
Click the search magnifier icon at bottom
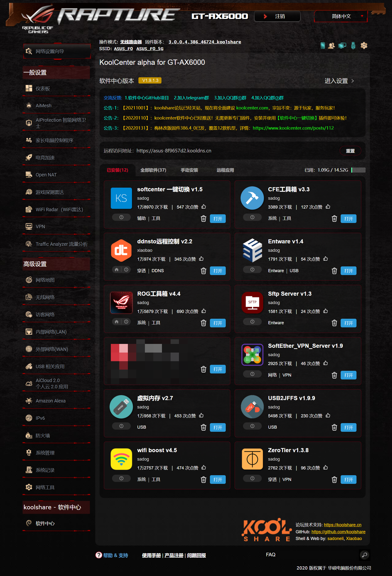[x=364, y=555]
